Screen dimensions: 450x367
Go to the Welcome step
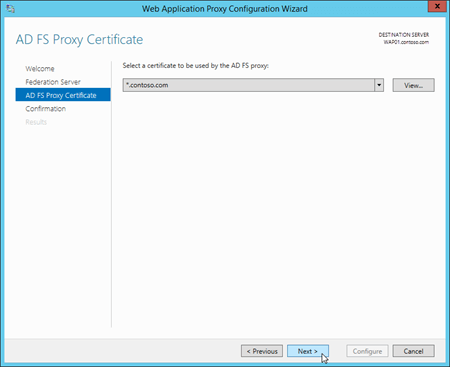(40, 69)
